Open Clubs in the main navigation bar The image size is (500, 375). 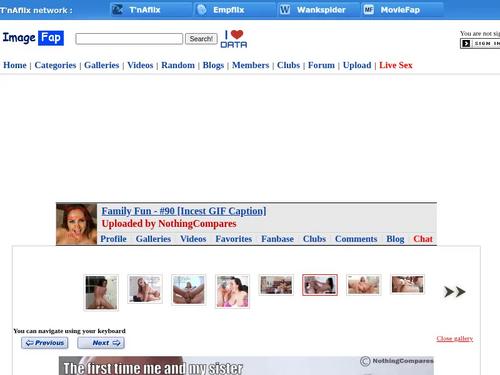click(x=288, y=65)
